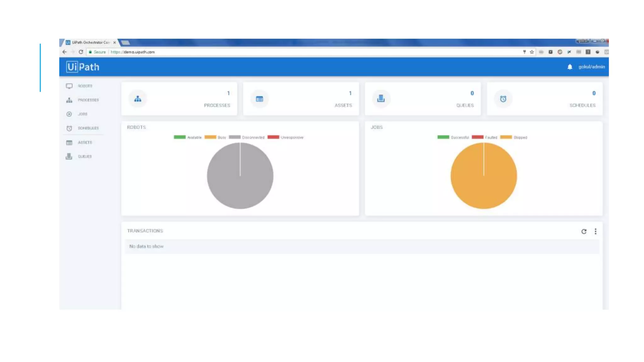Refresh the Transactions panel
Screen dimensions: 644x362
[x=584, y=231]
